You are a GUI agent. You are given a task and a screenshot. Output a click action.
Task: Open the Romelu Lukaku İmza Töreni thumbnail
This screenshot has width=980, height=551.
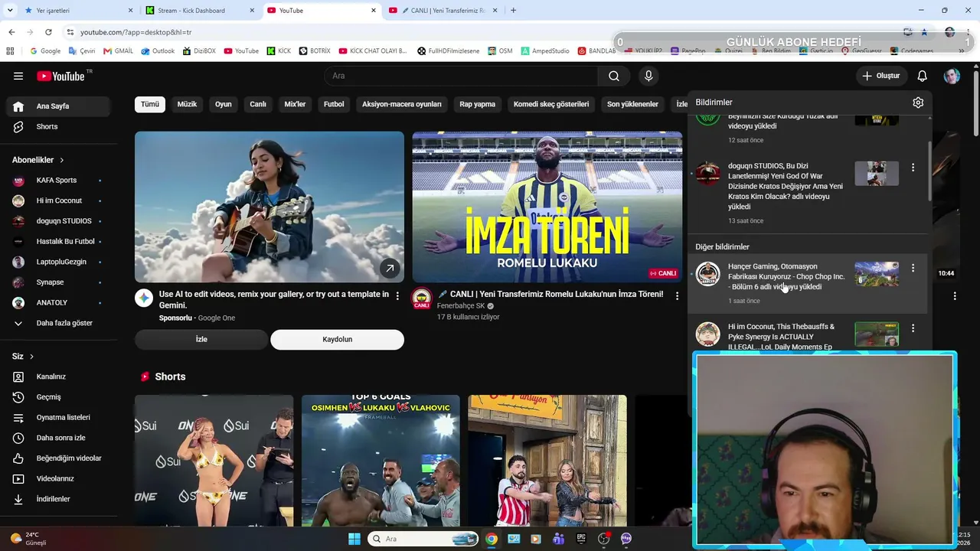[547, 207]
